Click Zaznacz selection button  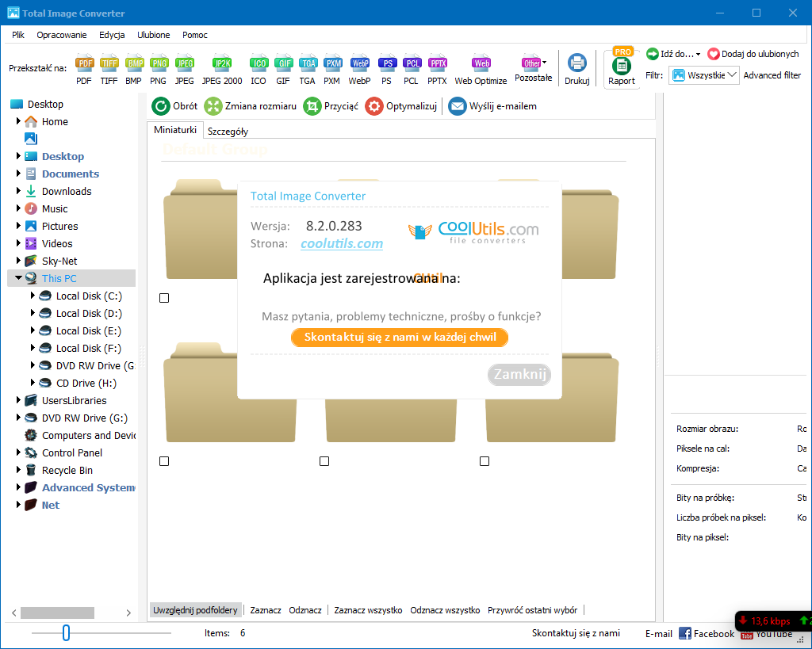tap(266, 610)
